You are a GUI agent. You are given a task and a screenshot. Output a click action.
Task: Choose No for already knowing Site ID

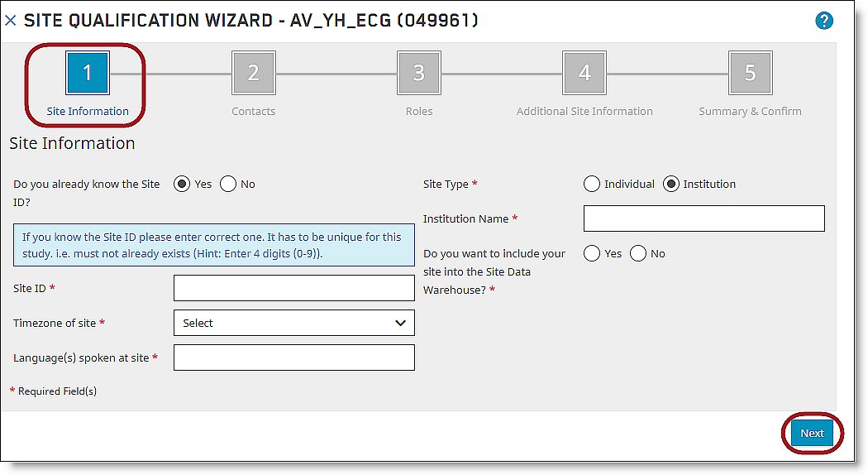pos(228,184)
